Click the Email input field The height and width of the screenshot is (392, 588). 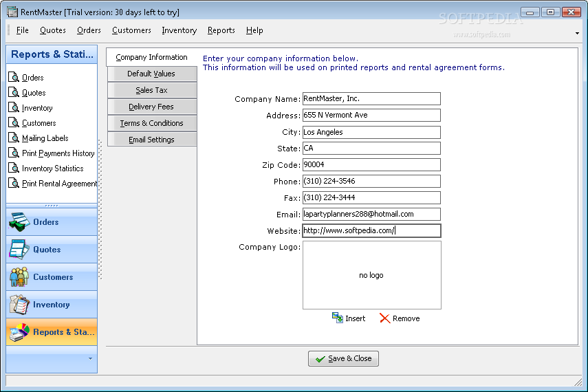pyautogui.click(x=371, y=214)
